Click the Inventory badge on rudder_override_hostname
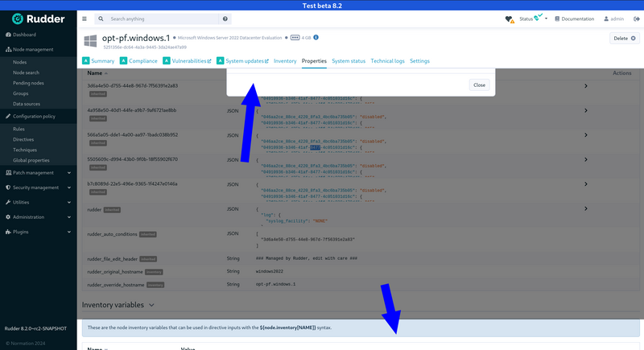This screenshot has height=350, width=644. [155, 285]
